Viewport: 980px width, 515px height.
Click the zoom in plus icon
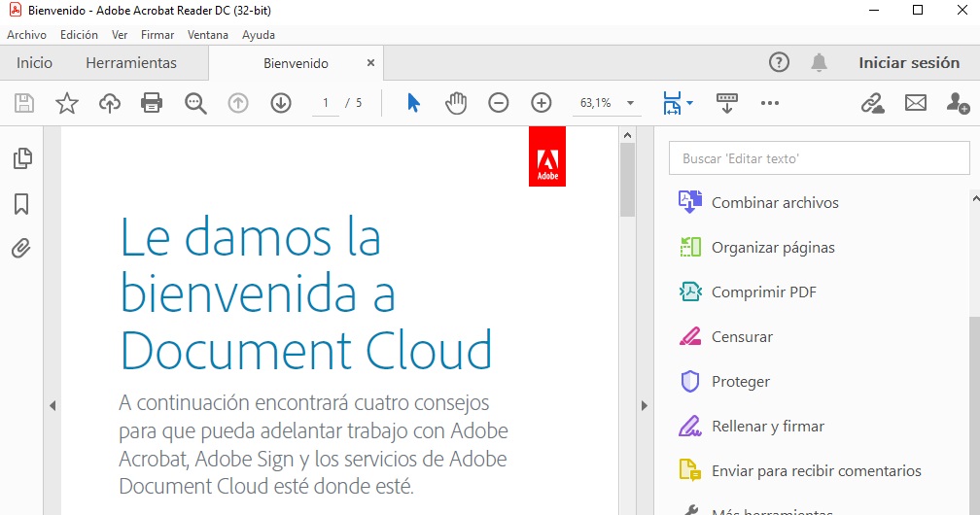pos(542,103)
